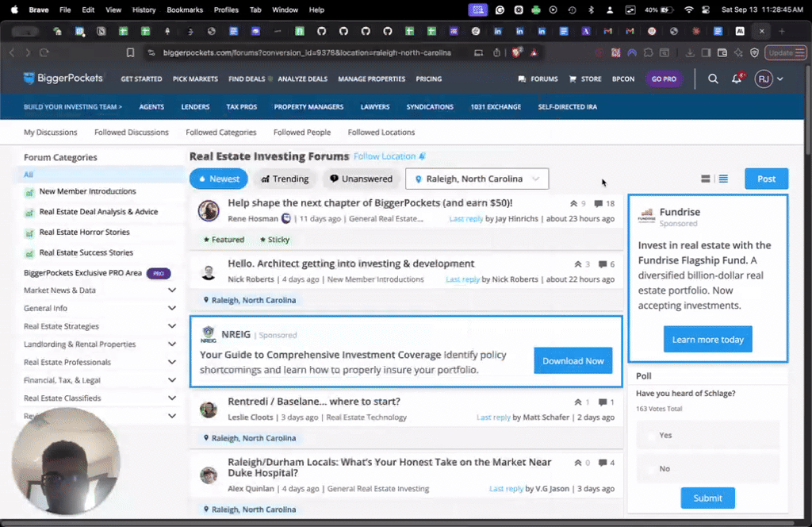Click upvote icon on Architect post
This screenshot has width=812, height=527.
pyautogui.click(x=578, y=264)
